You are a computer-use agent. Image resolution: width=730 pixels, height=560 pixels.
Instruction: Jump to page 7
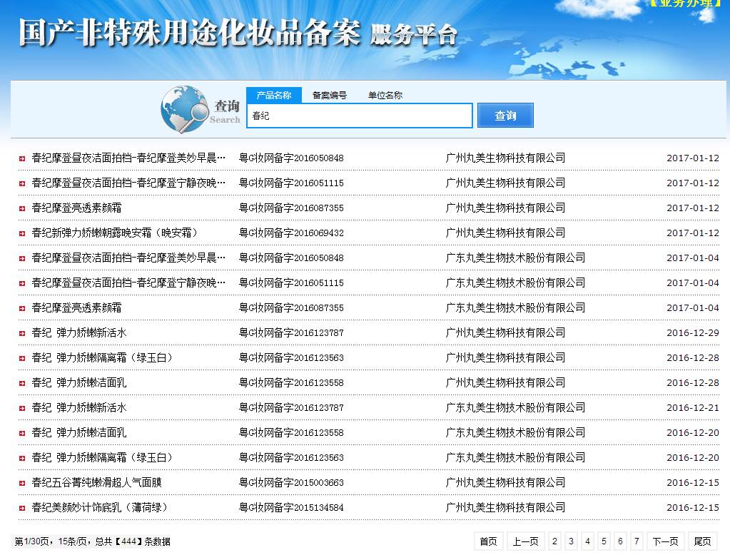coord(637,541)
